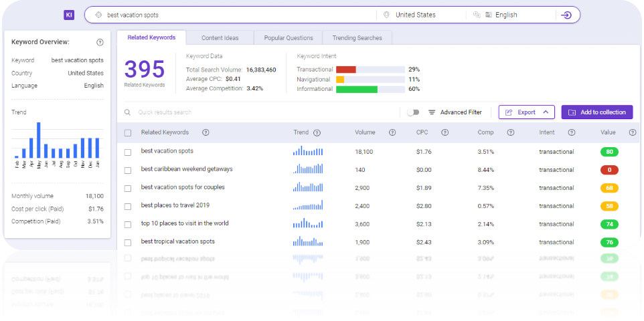Click the yellow value badge 68
The image size is (644, 321).
click(609, 188)
